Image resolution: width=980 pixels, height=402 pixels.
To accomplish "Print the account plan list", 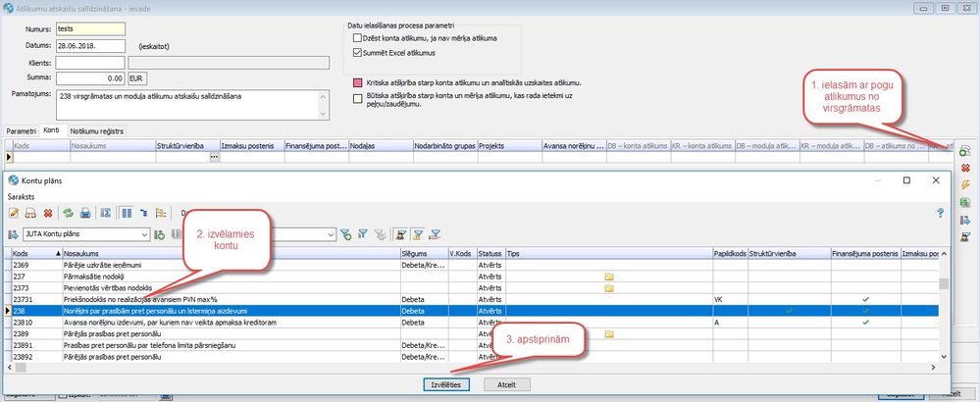I will click(x=85, y=213).
